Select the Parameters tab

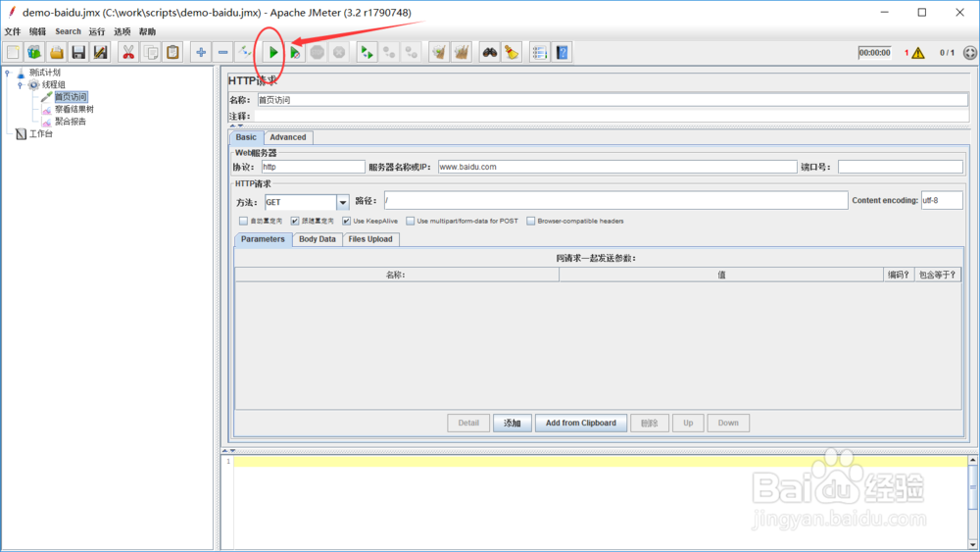263,239
